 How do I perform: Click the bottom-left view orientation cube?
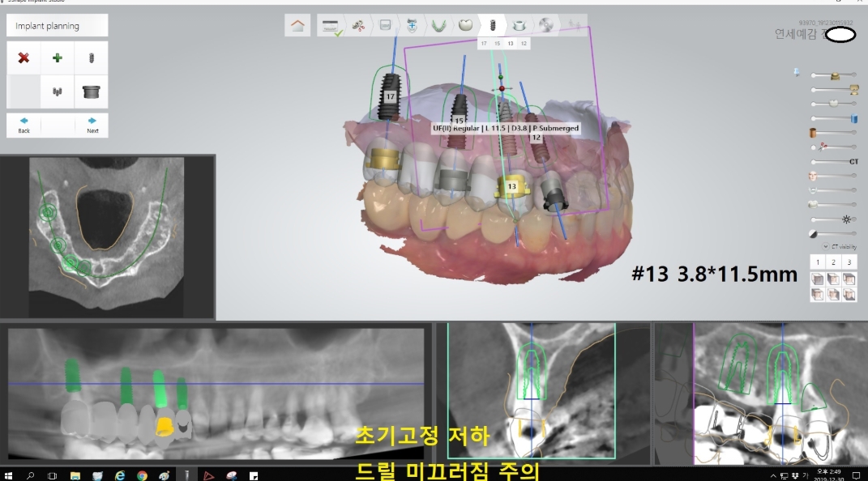[x=818, y=295]
